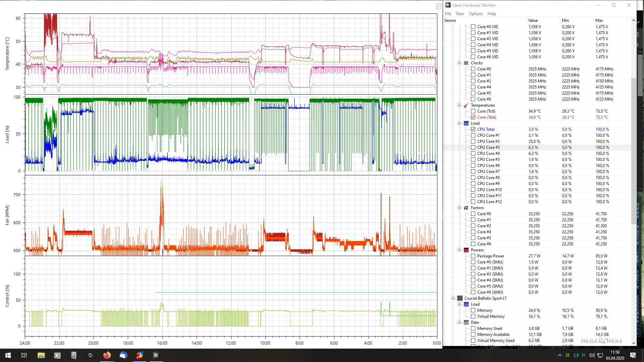Open Thunderbird from the taskbar
This screenshot has width=644, height=362.
pyautogui.click(x=123, y=355)
